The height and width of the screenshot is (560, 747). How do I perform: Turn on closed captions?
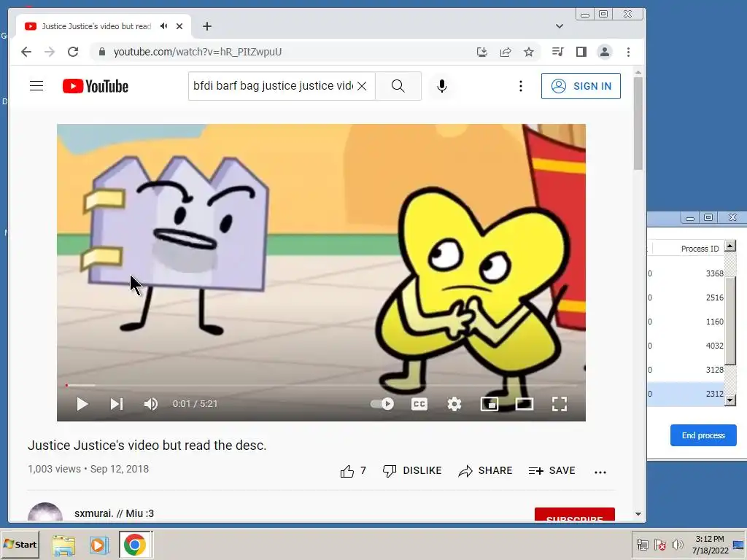419,404
